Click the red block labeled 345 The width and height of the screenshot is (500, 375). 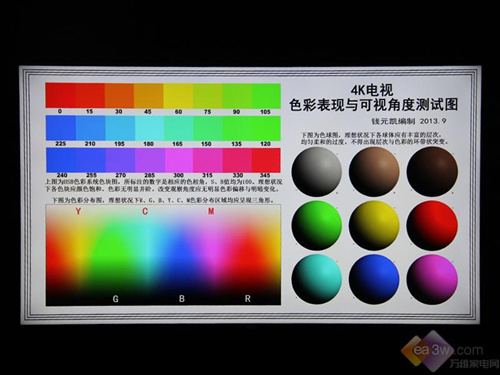coord(266,160)
